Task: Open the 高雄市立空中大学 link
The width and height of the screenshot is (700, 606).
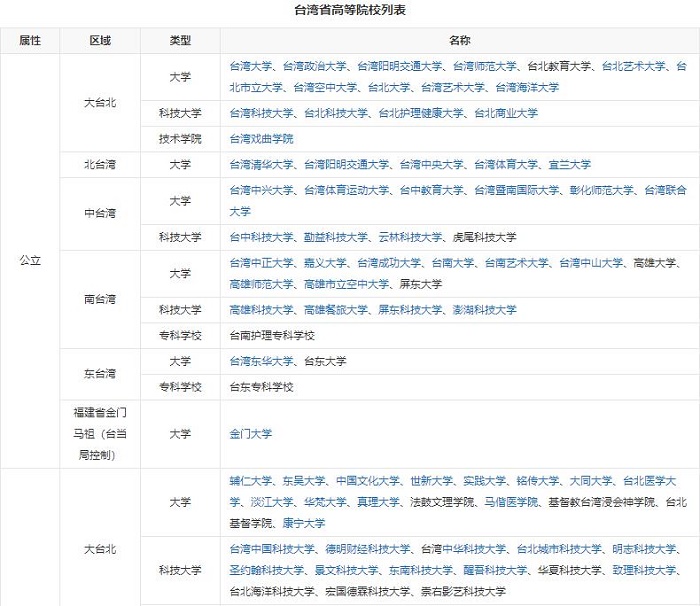Action: tap(346, 284)
